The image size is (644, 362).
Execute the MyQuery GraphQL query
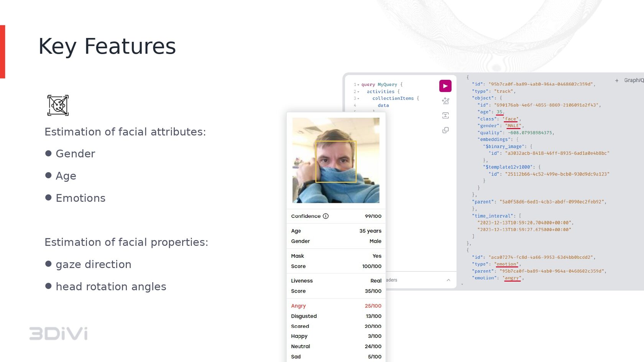pos(445,86)
